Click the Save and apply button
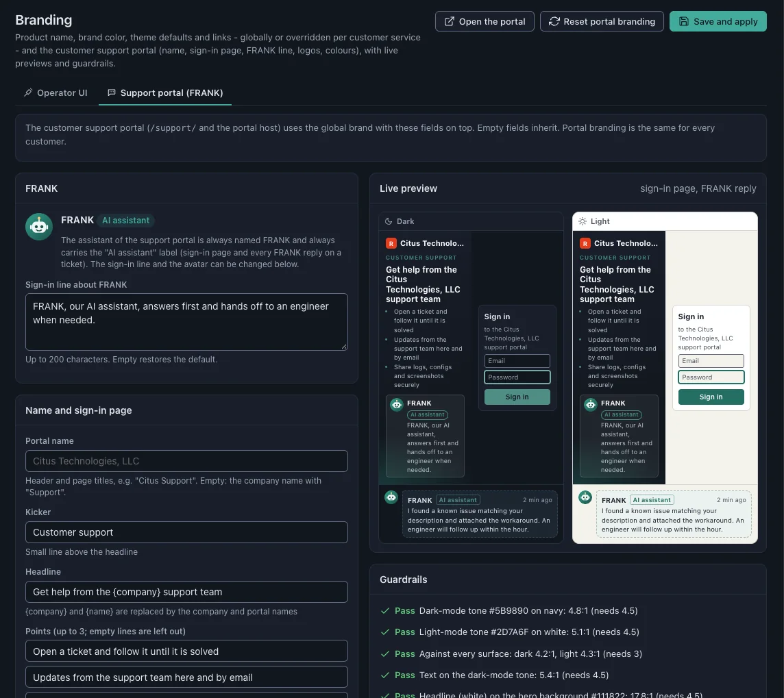 tap(718, 21)
